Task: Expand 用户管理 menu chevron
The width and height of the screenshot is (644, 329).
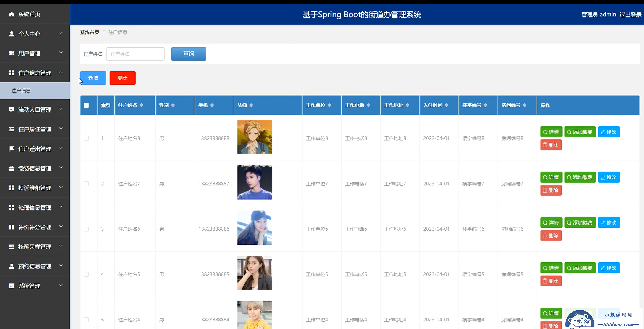Action: pyautogui.click(x=61, y=53)
